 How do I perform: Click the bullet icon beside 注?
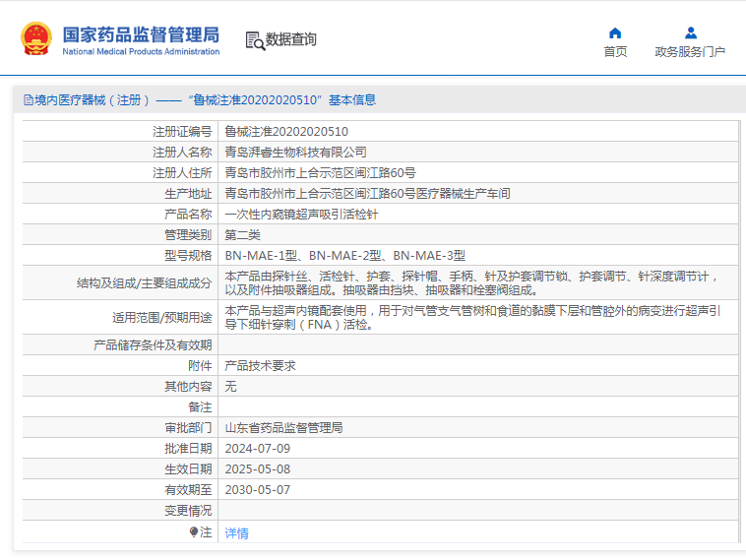click(x=194, y=532)
